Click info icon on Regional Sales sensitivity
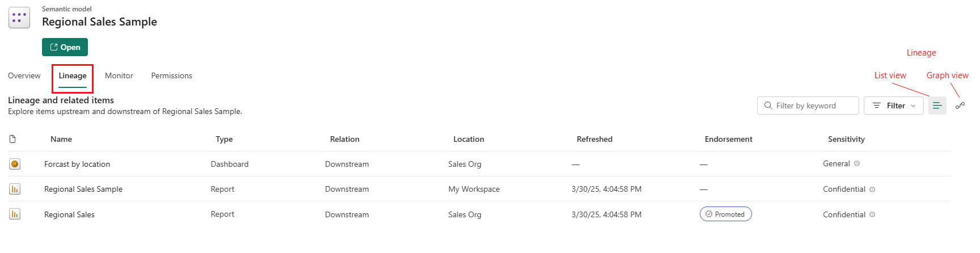This screenshot has width=980, height=253. pos(872,214)
